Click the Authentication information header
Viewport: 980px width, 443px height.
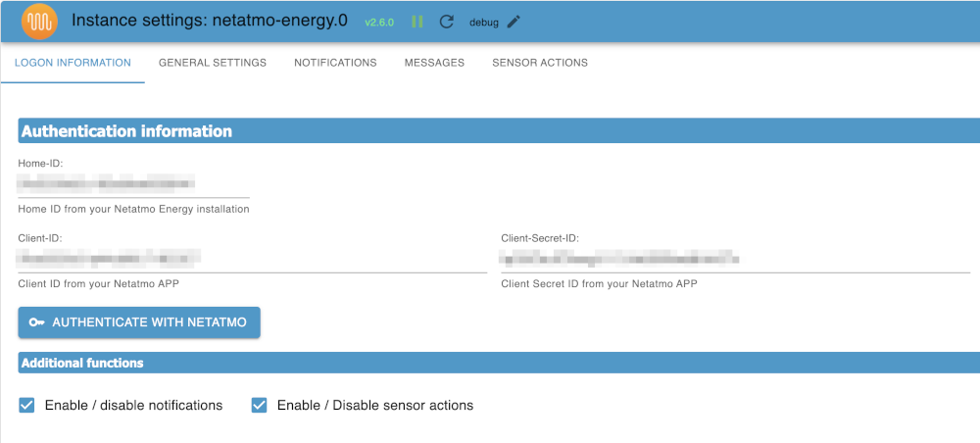pos(499,131)
